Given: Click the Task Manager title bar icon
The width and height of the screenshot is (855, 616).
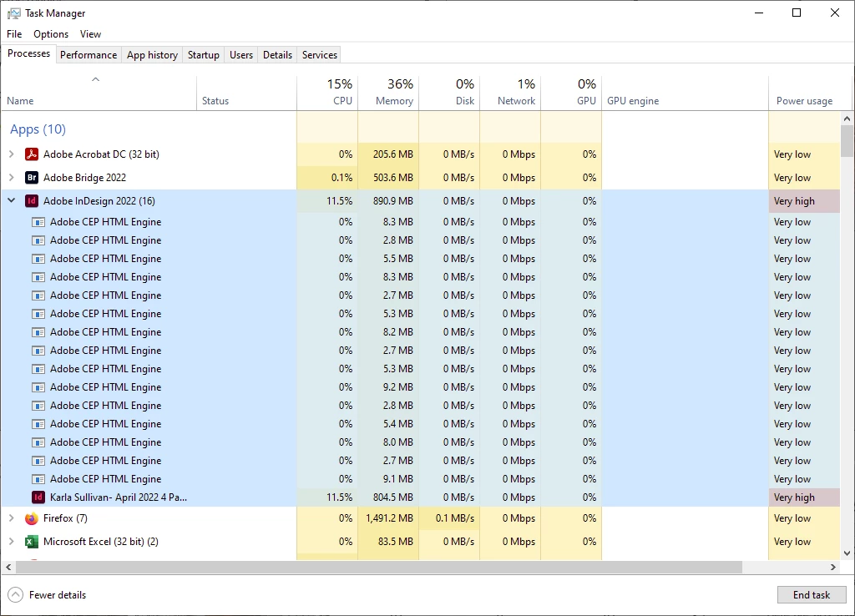Looking at the screenshot, I should (x=14, y=13).
